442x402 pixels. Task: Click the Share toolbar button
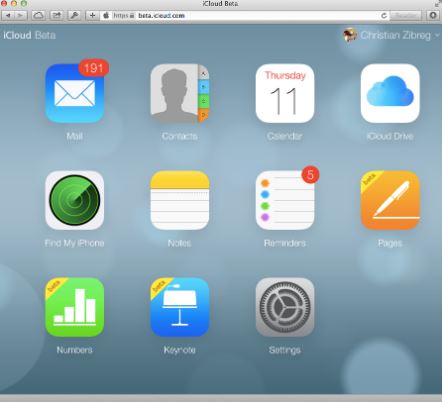coord(56,15)
